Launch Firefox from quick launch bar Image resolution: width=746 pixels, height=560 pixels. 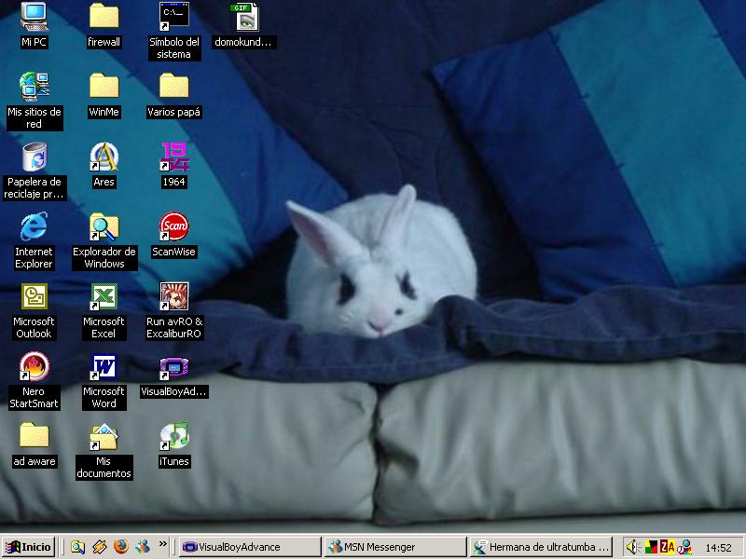tap(121, 547)
